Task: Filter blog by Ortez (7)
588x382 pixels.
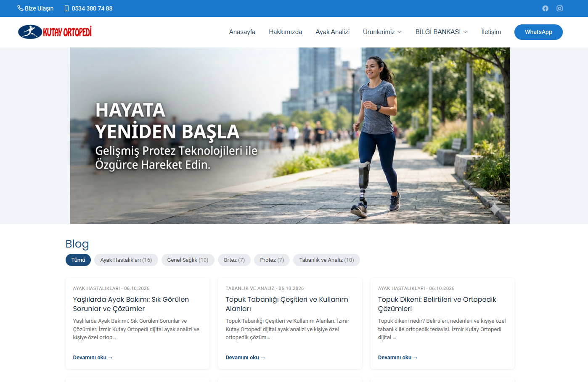Action: 234,260
